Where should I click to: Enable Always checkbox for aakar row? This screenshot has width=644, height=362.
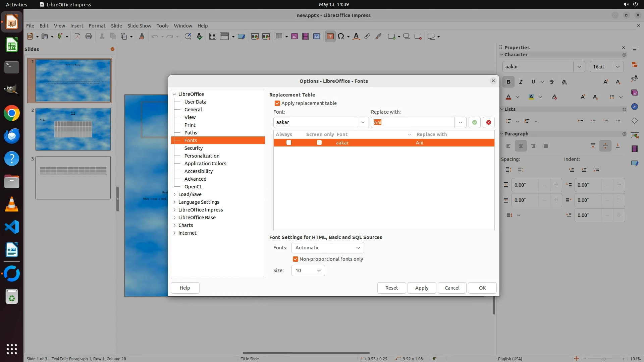coord(289,143)
